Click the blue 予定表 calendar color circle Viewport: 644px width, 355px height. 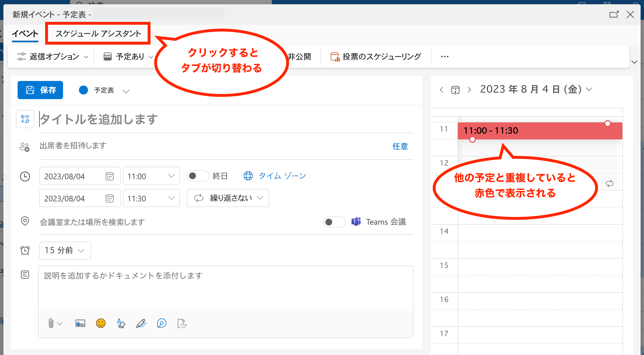pyautogui.click(x=83, y=90)
